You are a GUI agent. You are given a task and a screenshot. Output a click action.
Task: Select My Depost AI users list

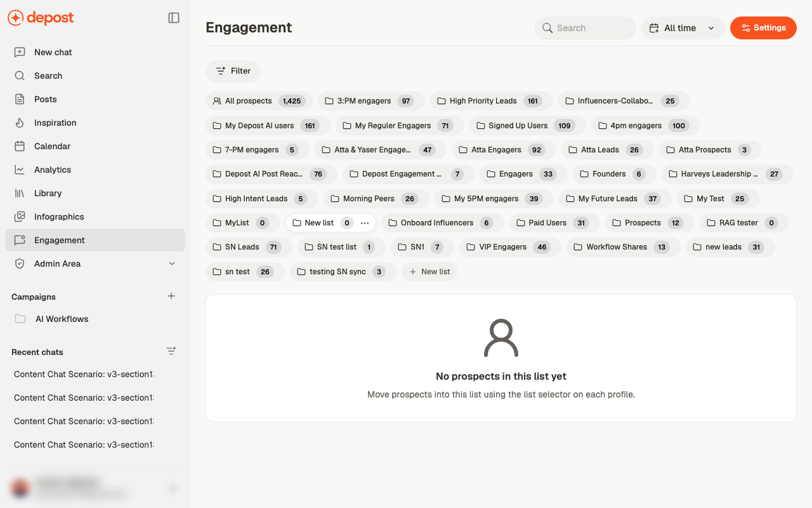(268, 126)
